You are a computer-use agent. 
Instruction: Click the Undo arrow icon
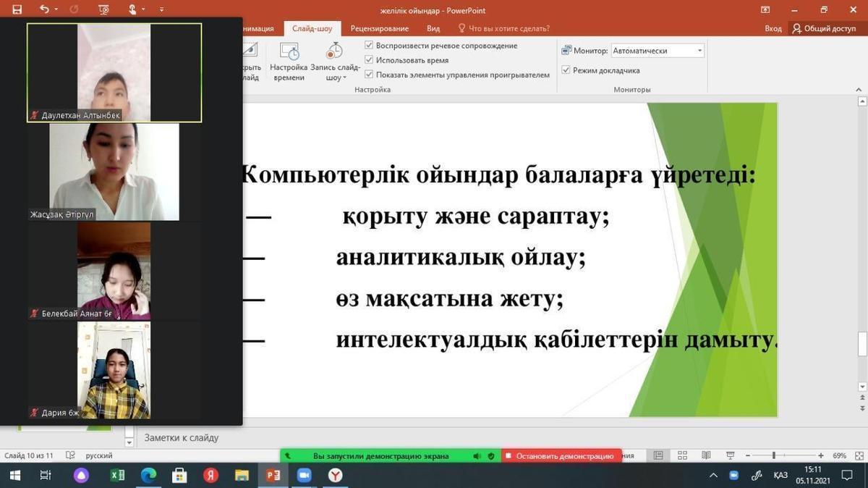pos(44,10)
